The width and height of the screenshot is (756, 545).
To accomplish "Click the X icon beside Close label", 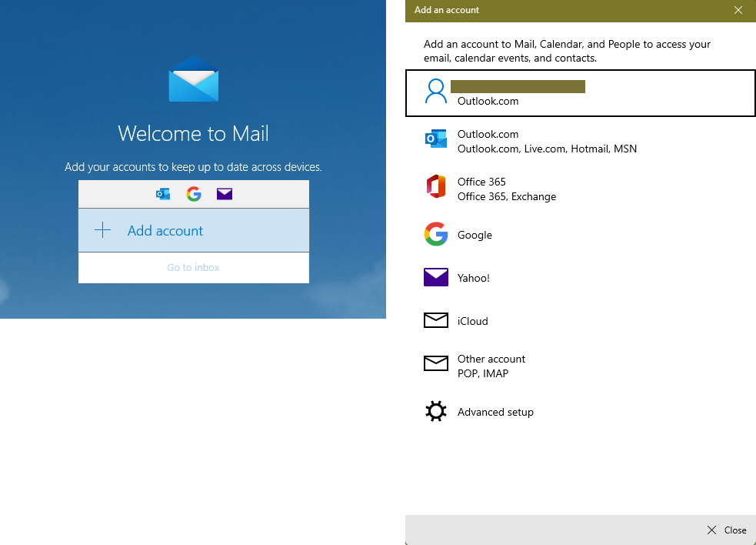I will [x=711, y=530].
